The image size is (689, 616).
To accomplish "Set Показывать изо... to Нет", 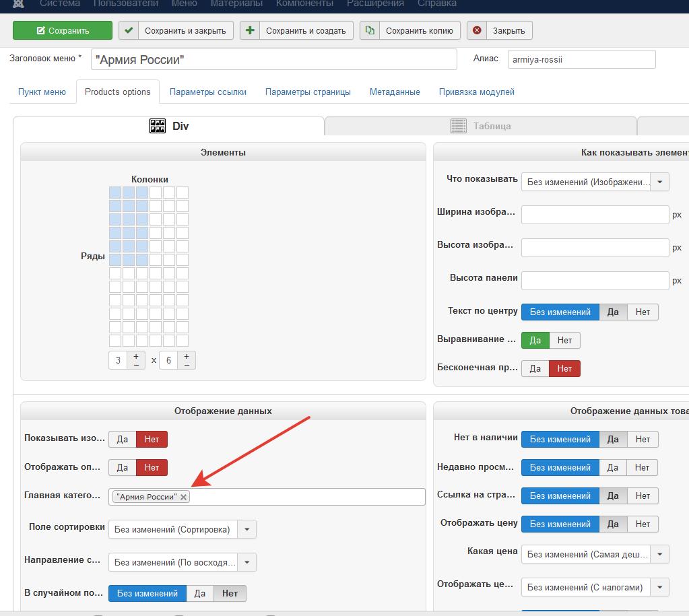I will click(x=152, y=440).
